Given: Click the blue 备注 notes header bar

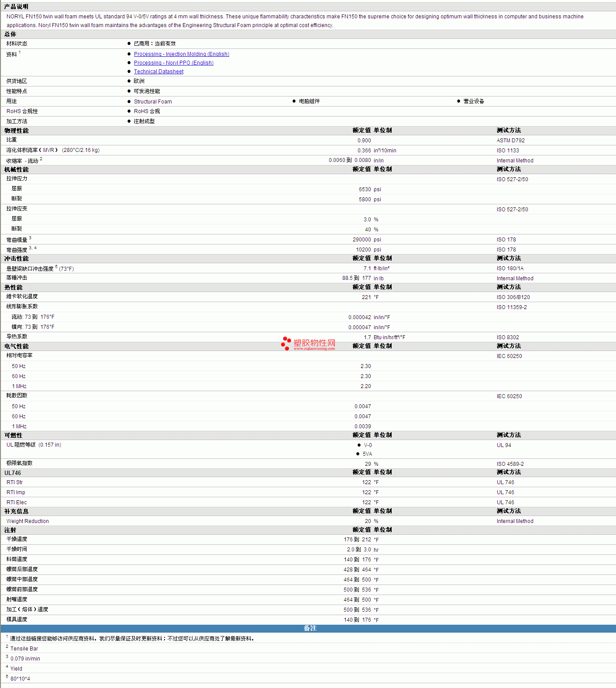Looking at the screenshot, I should (x=308, y=628).
